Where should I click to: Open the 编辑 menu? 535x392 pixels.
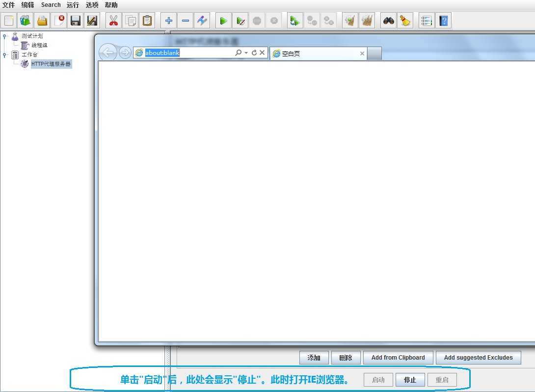coord(27,5)
